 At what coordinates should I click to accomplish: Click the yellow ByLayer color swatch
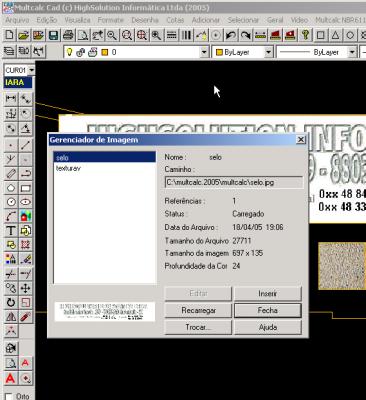[x=219, y=52]
